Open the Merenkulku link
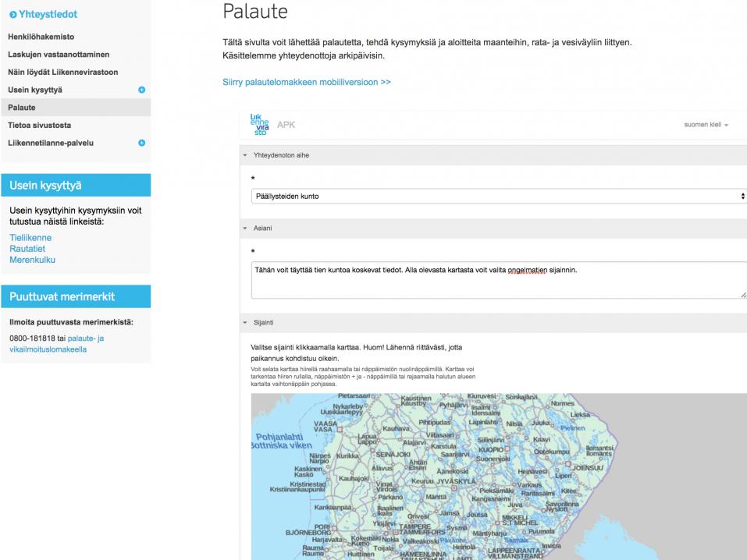This screenshot has width=747, height=560. [32, 260]
